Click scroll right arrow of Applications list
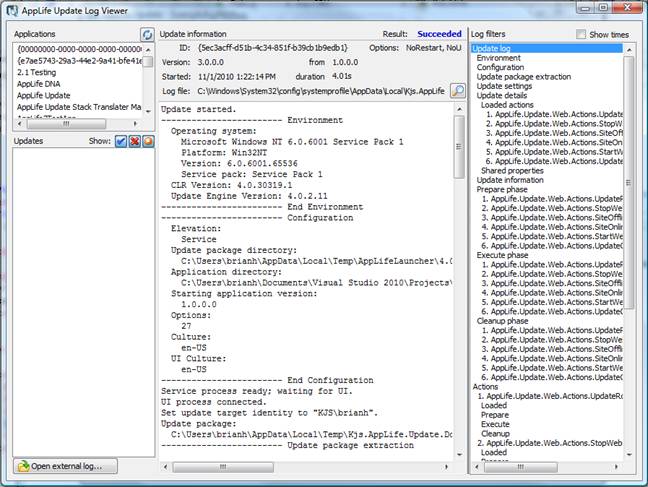 (x=135, y=124)
